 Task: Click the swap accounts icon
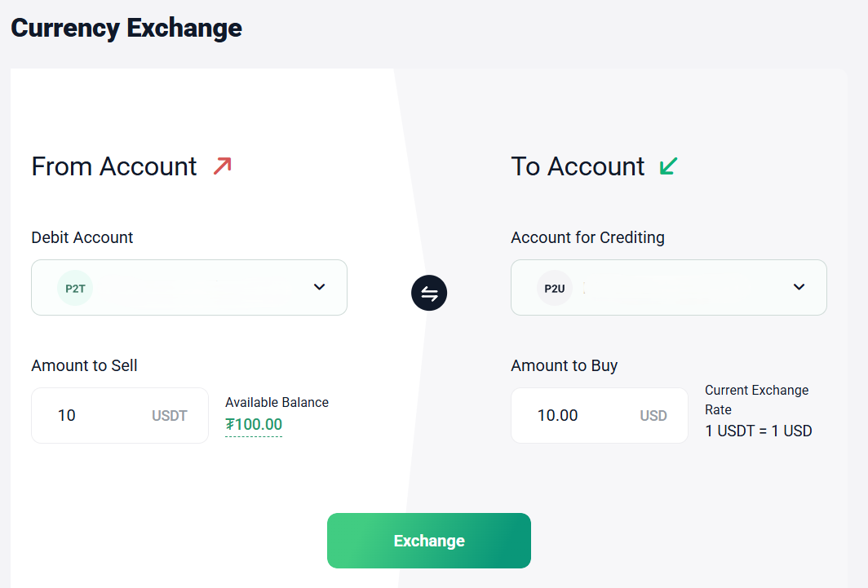pyautogui.click(x=429, y=293)
